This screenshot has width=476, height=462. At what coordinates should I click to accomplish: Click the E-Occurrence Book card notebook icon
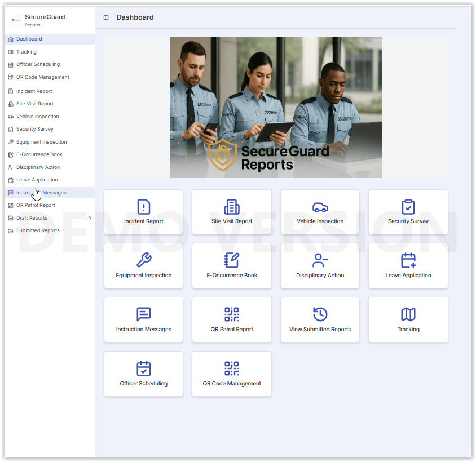tap(232, 260)
